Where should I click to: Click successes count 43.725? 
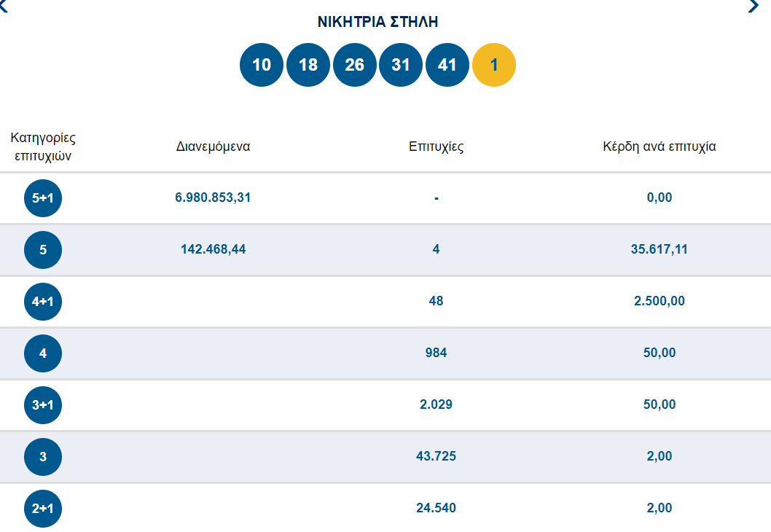(x=436, y=456)
